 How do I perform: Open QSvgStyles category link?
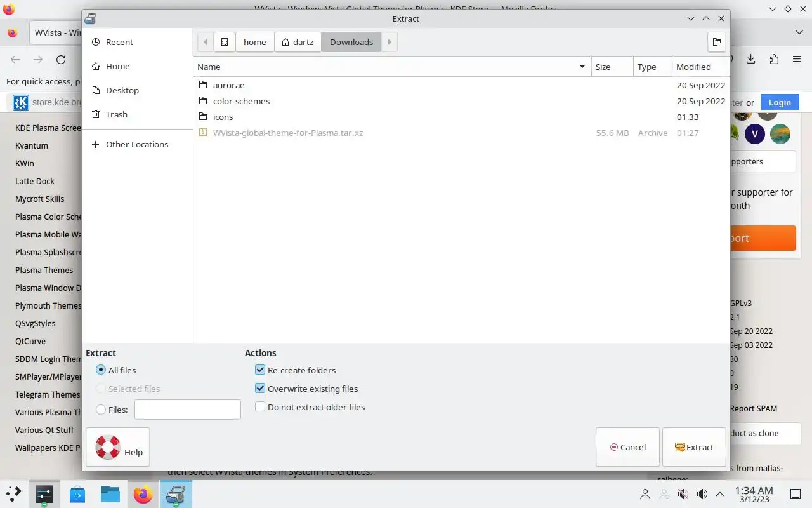36,323
